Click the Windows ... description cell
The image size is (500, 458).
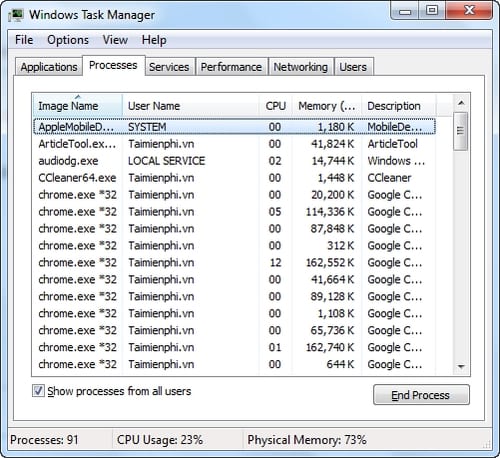coord(396,161)
